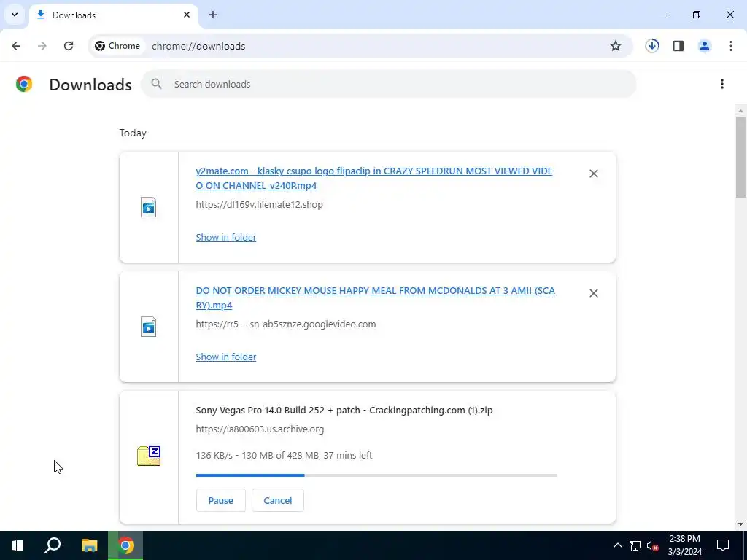
Task: Open the tab search dropdown arrow
Action: click(x=15, y=15)
